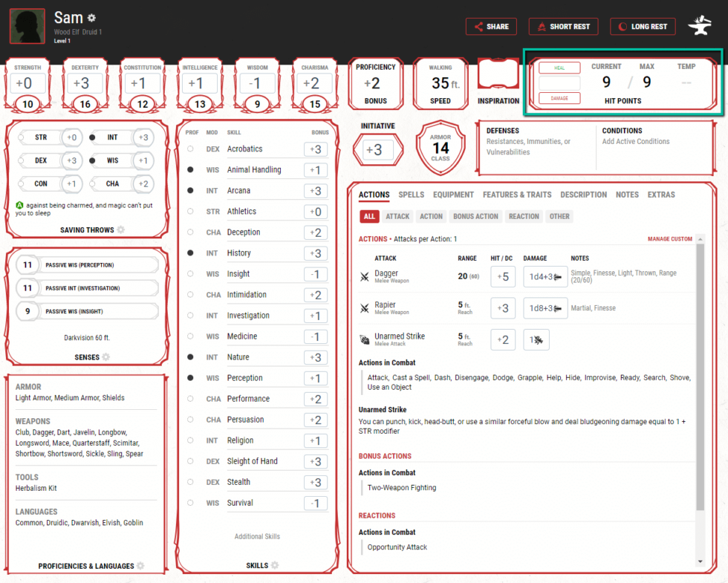Toggle the Stealth proficiency marker
Screen dimensions: 728x583
(191, 482)
